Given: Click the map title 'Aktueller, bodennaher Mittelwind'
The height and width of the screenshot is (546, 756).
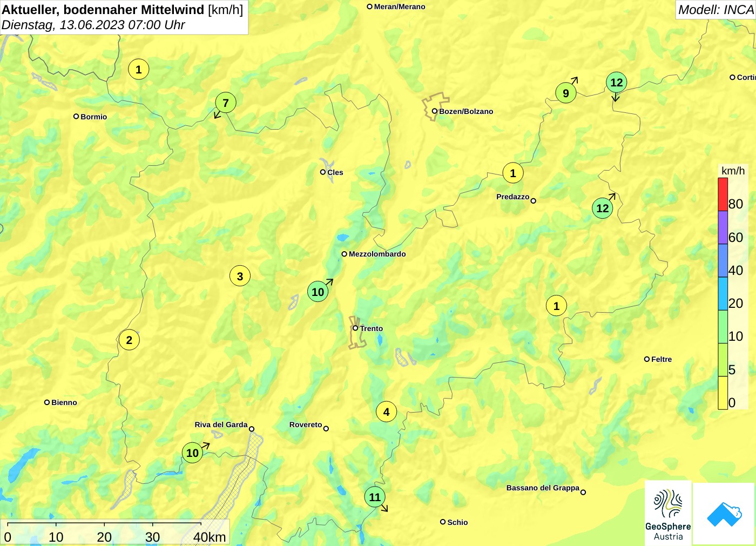Looking at the screenshot, I should click(103, 9).
